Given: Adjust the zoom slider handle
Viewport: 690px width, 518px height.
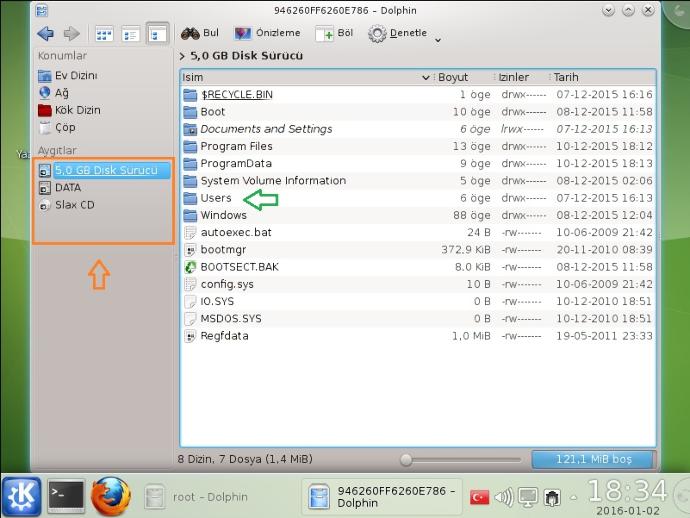Looking at the screenshot, I should 406,460.
